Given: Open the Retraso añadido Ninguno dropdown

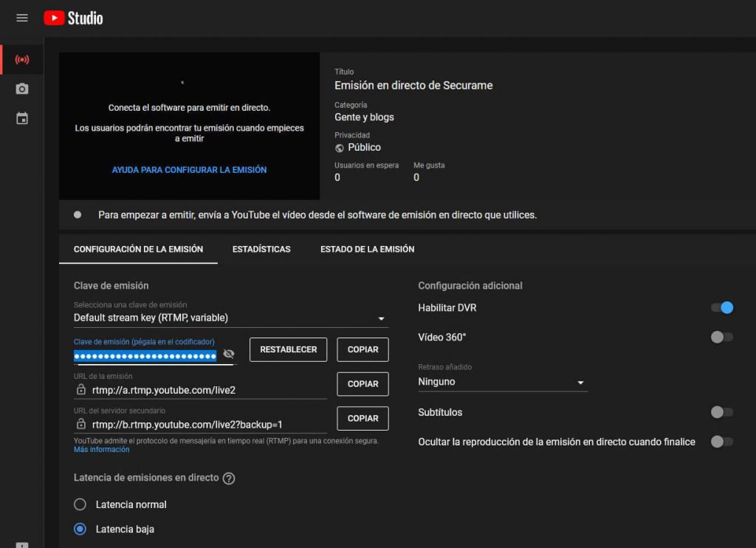Looking at the screenshot, I should click(502, 382).
